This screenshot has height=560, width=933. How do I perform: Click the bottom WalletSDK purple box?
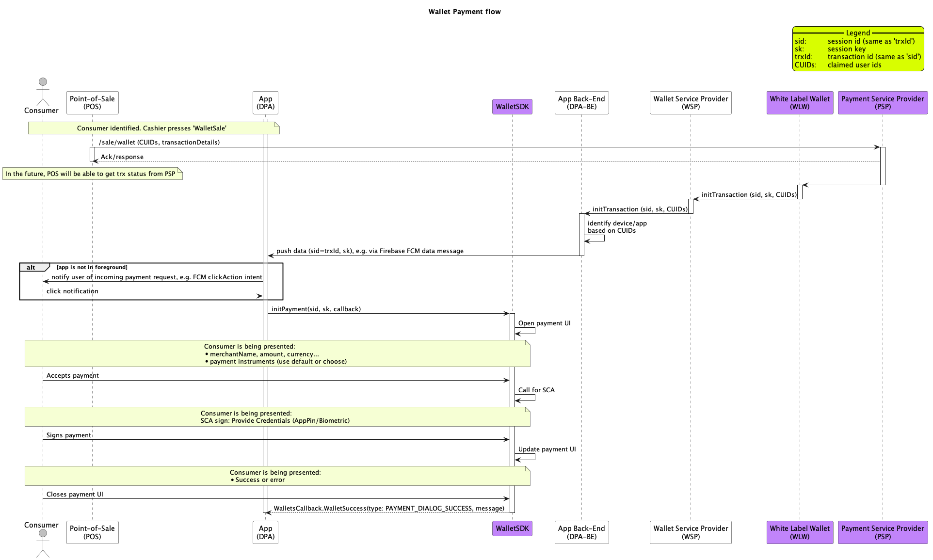click(512, 528)
